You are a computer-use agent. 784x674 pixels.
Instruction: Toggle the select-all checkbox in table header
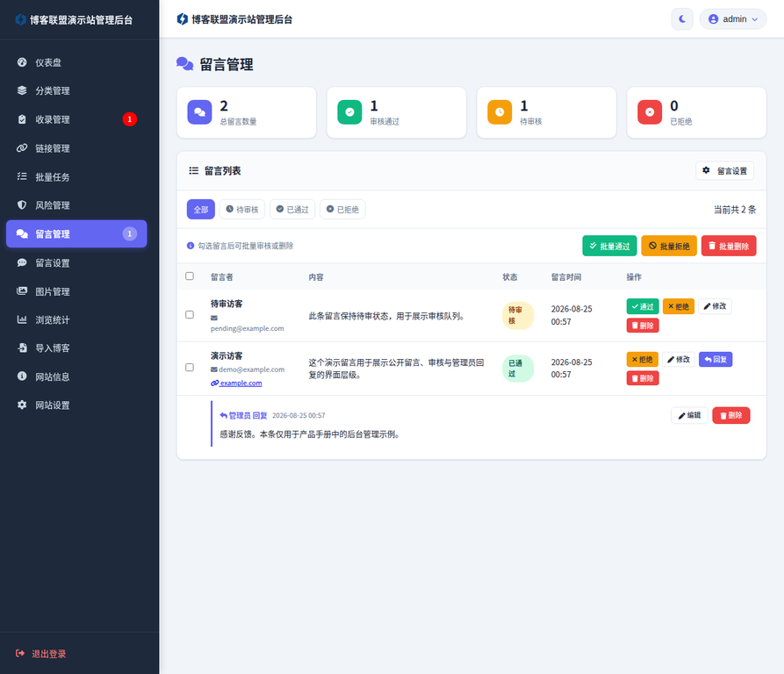pyautogui.click(x=190, y=276)
